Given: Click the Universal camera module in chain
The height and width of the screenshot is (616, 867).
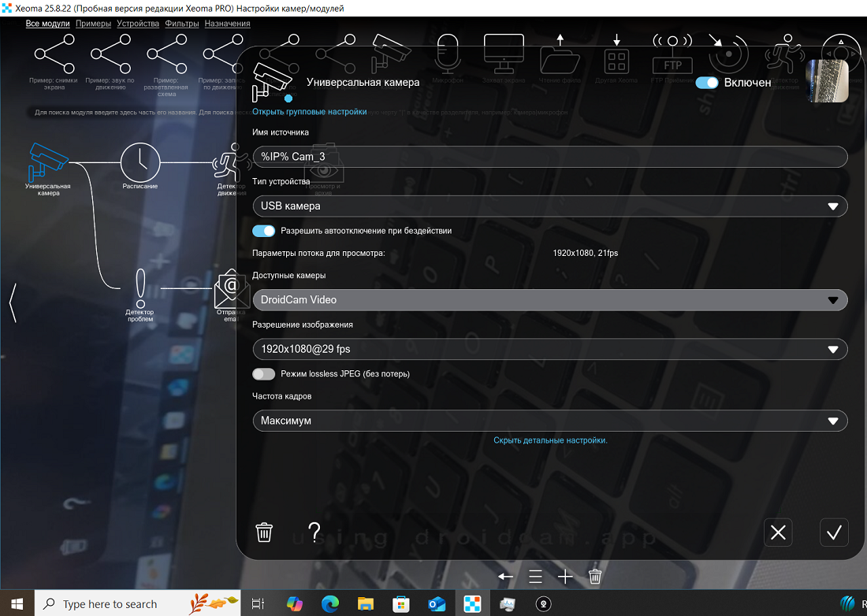Looking at the screenshot, I should point(48,162).
